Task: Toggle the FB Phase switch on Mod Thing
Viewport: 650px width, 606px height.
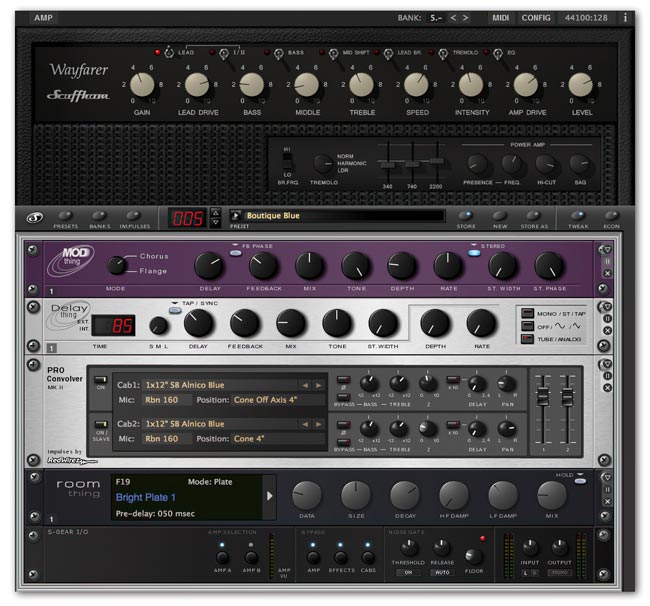Action: coord(235,253)
